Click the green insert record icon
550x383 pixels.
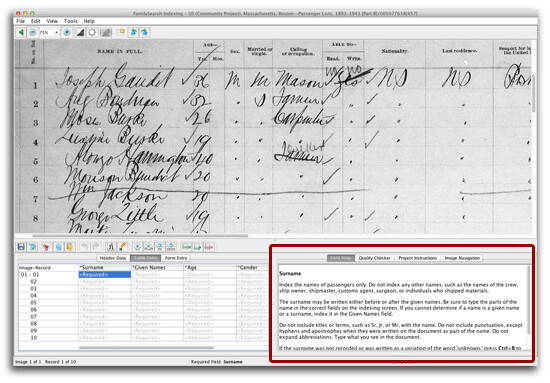coord(186,247)
